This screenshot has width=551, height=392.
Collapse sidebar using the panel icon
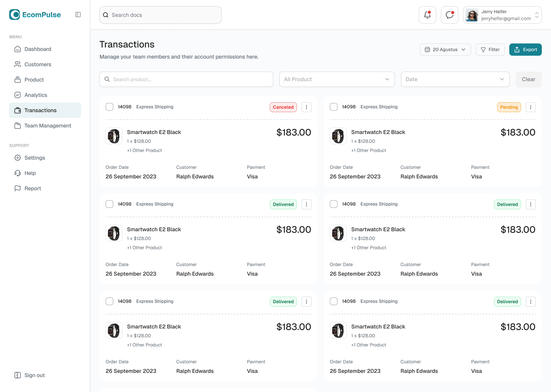78,15
